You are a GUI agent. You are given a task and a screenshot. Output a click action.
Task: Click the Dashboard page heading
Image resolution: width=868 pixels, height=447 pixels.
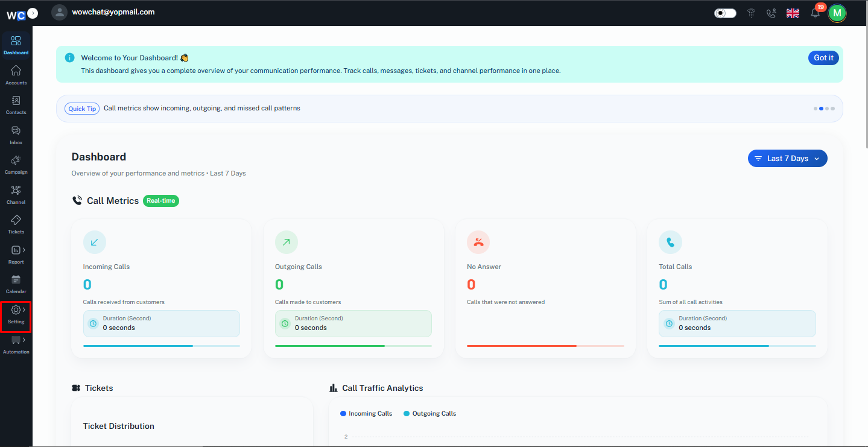tap(99, 157)
